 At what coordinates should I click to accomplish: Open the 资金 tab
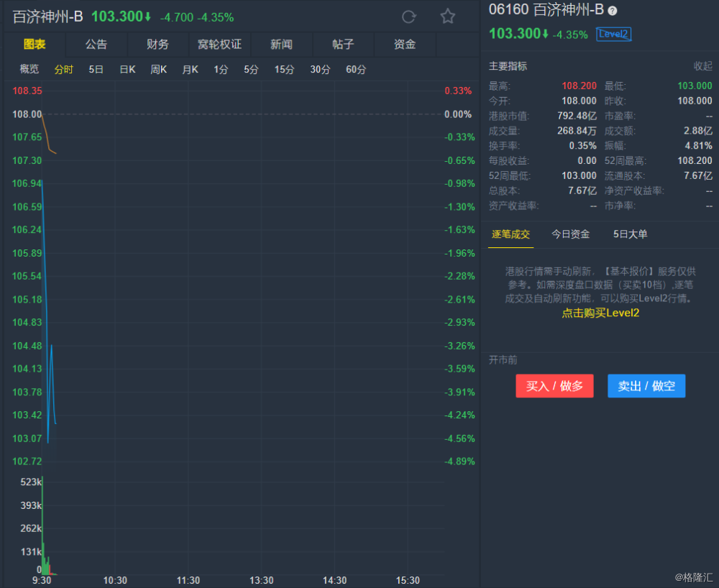pos(405,45)
